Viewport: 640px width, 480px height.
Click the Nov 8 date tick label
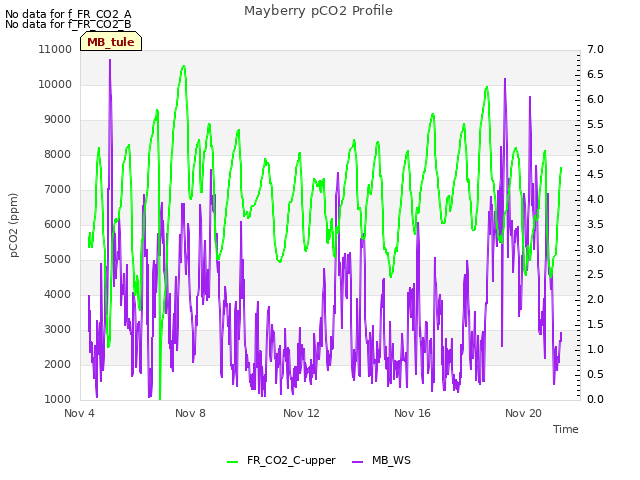190,413
